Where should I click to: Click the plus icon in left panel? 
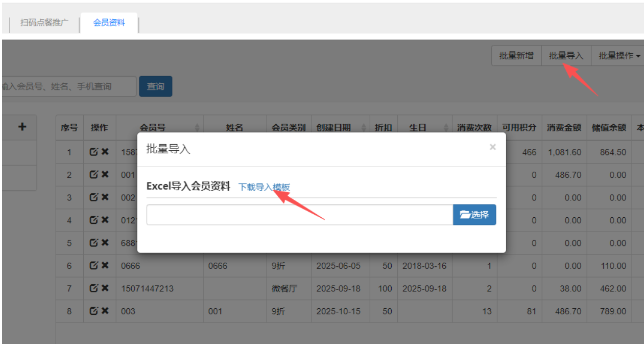click(22, 127)
